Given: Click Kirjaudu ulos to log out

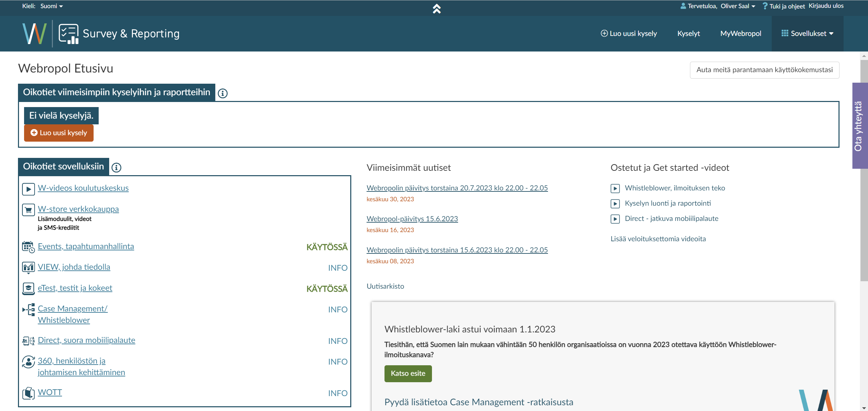Looking at the screenshot, I should tap(826, 6).
